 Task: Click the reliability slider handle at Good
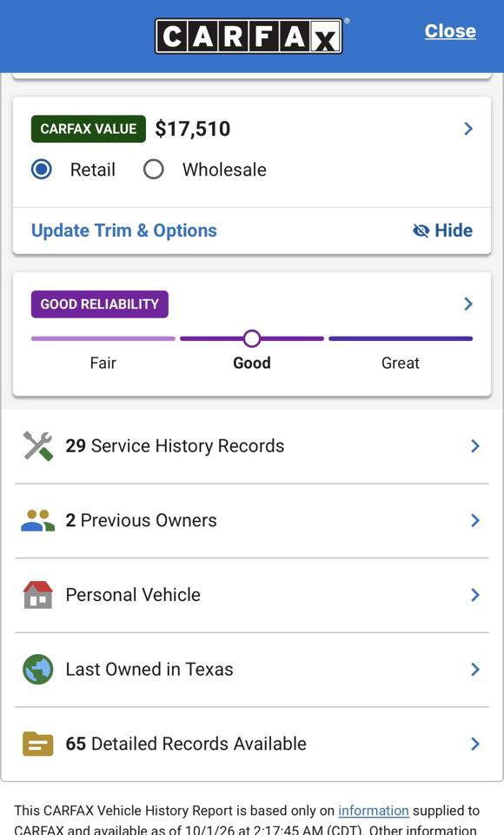click(252, 338)
